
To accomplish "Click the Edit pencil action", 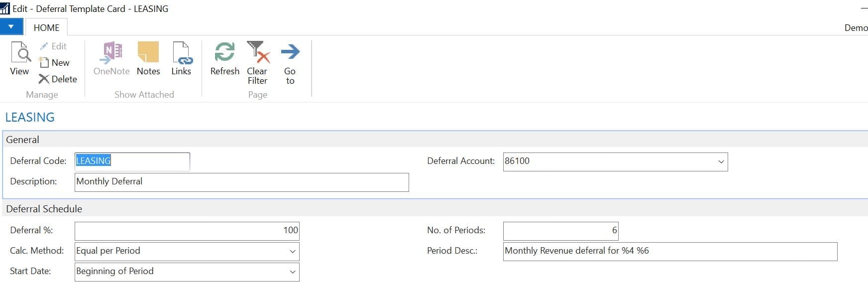I will click(x=53, y=46).
